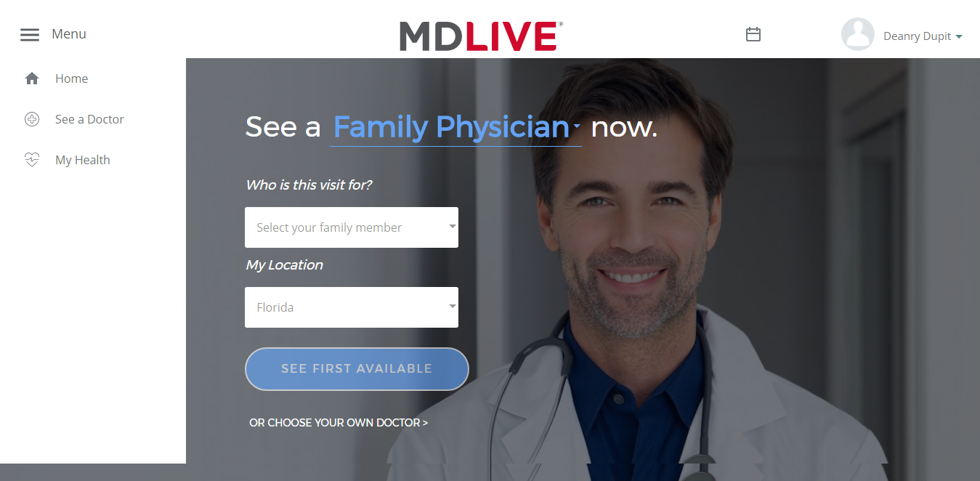The height and width of the screenshot is (481, 980).
Task: Follow the Or Choose Your Own Doctor link
Action: pyautogui.click(x=339, y=422)
